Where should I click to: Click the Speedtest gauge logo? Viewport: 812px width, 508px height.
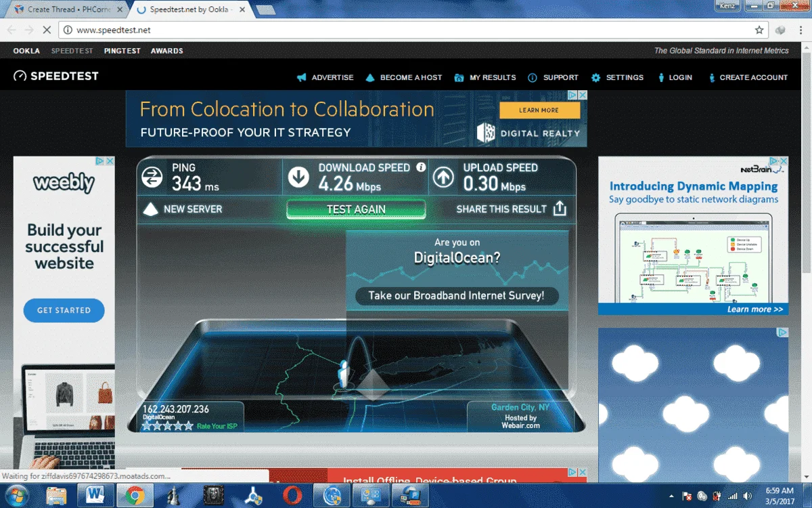pyautogui.click(x=20, y=77)
